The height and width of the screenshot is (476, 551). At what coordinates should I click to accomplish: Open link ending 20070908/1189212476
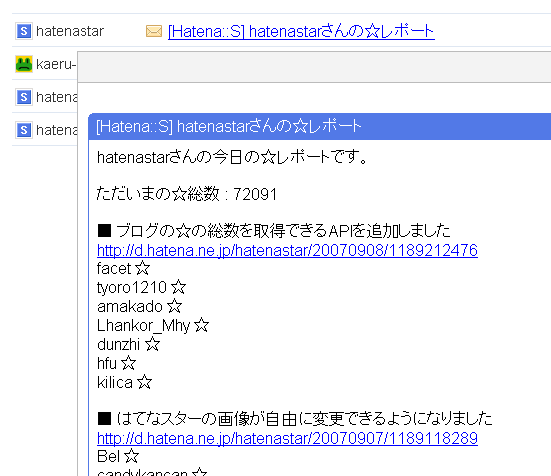click(x=287, y=250)
